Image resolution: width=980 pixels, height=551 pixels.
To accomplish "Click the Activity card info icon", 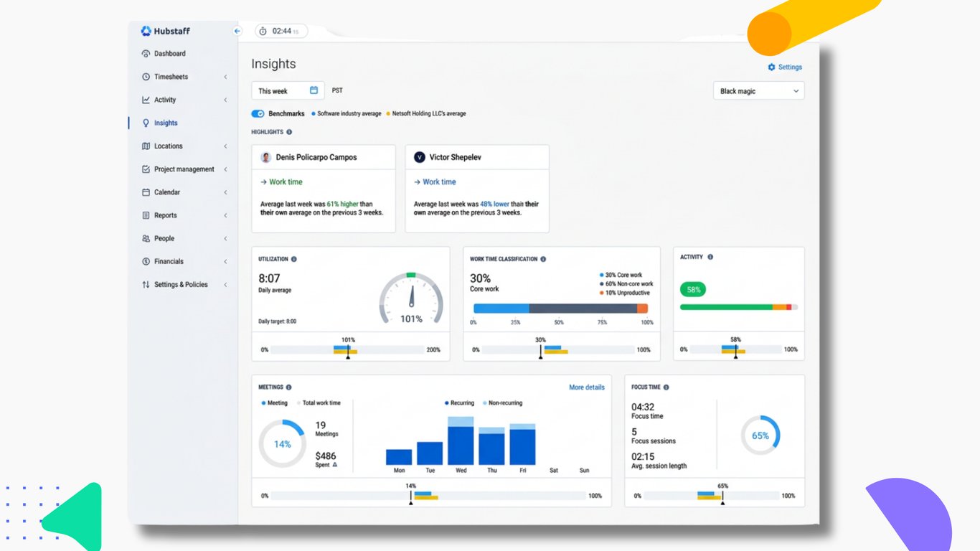I will (x=710, y=257).
